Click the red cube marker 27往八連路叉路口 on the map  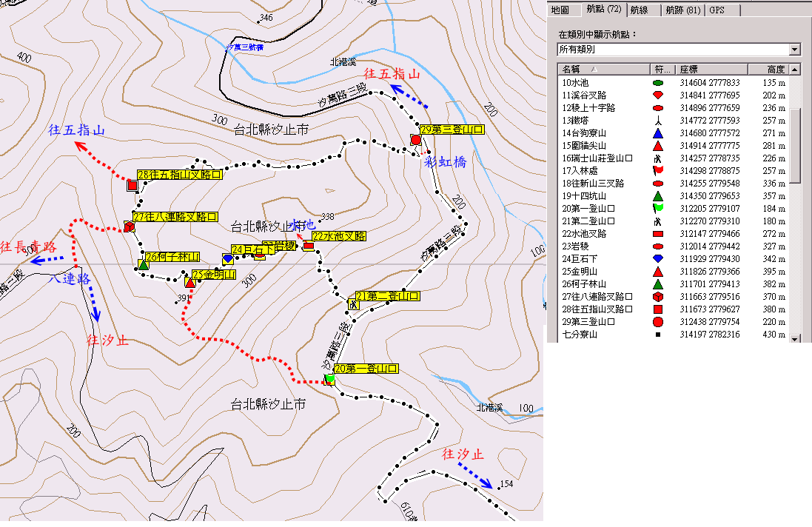[x=129, y=226]
